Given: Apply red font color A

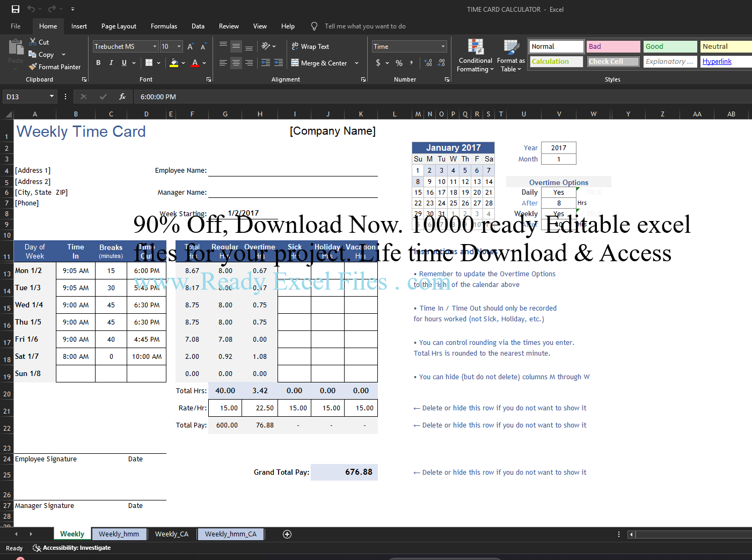Looking at the screenshot, I should [x=195, y=63].
